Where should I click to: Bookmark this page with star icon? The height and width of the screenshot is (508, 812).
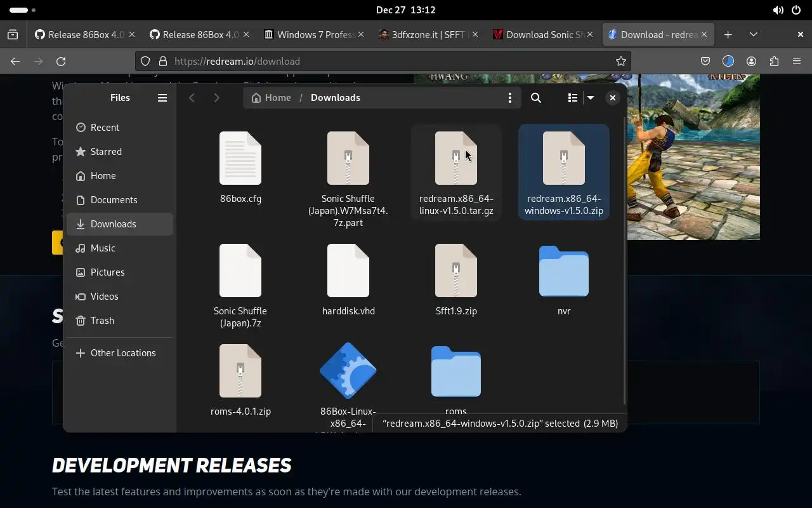(621, 62)
